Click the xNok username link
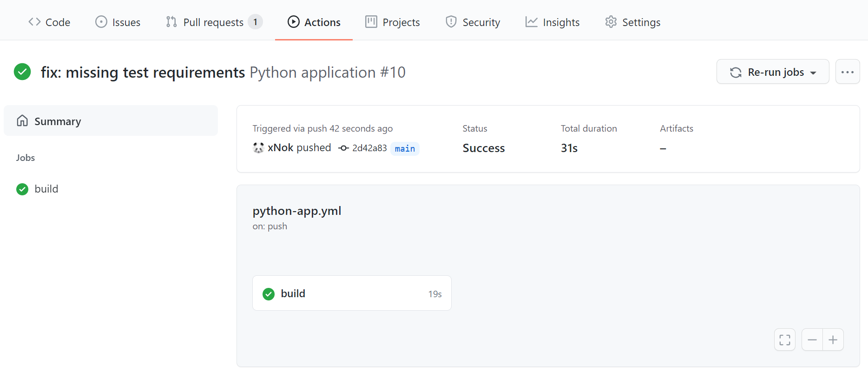Screen dimensions: 868x373 click(x=280, y=148)
